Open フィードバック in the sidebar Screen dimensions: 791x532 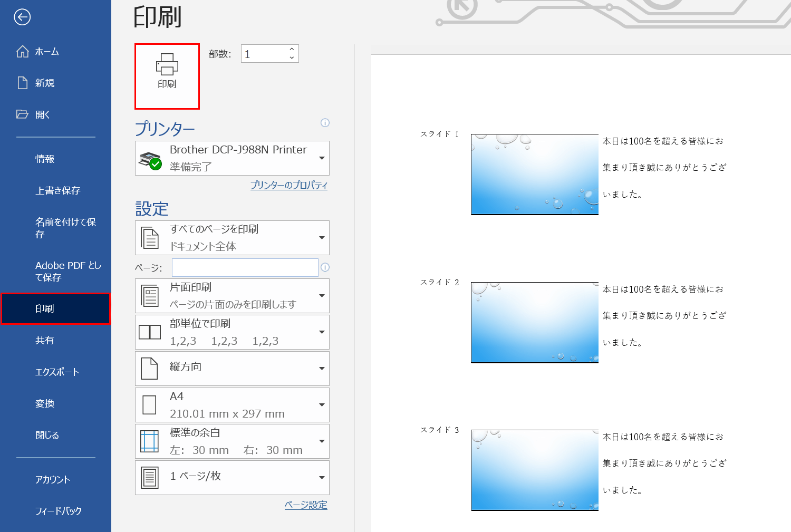point(55,511)
